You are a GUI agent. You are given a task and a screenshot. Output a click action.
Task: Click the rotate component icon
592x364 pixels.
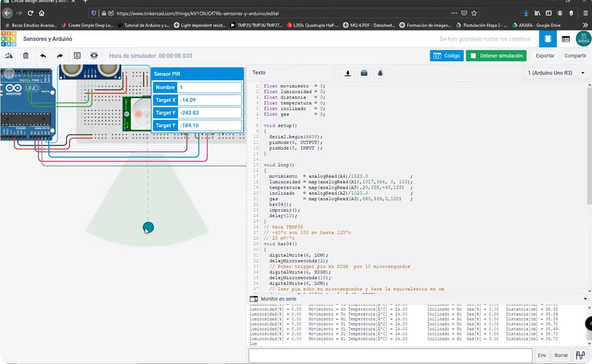point(9,56)
